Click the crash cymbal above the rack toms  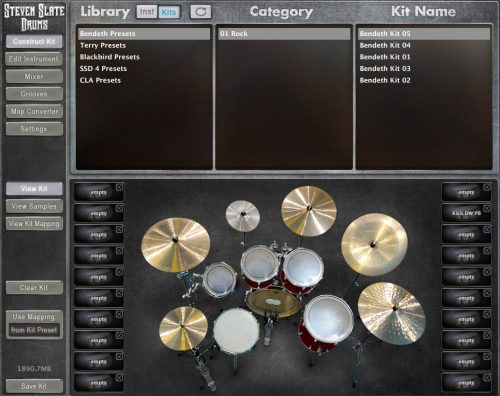[x=309, y=211]
